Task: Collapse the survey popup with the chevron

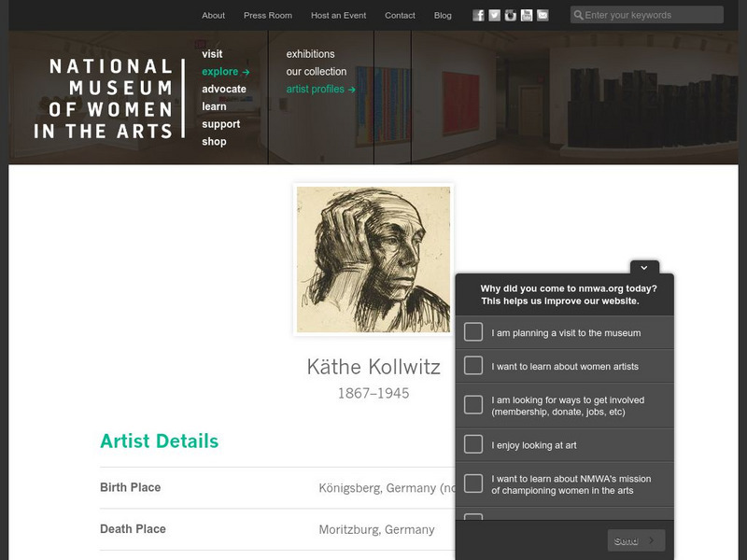Action: click(644, 268)
